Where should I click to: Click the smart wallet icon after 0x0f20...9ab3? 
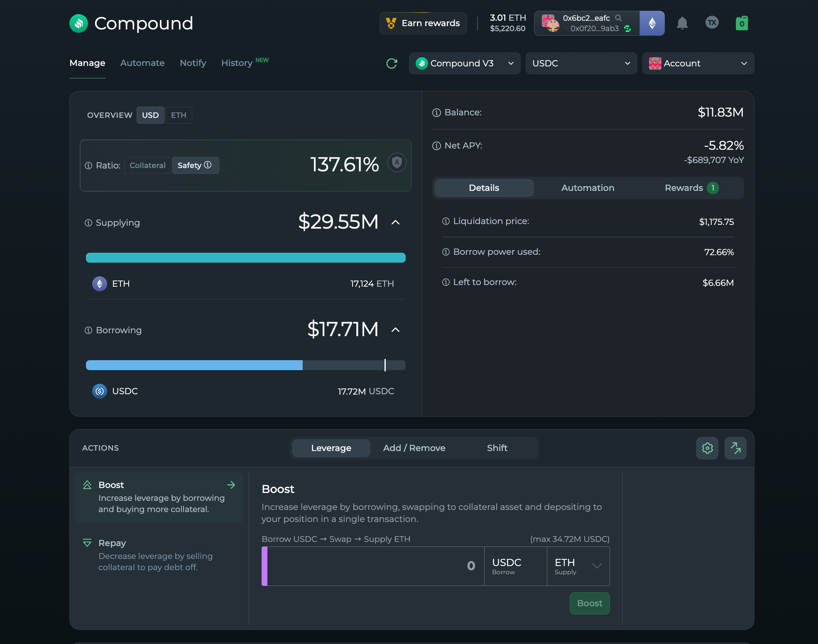click(x=627, y=29)
